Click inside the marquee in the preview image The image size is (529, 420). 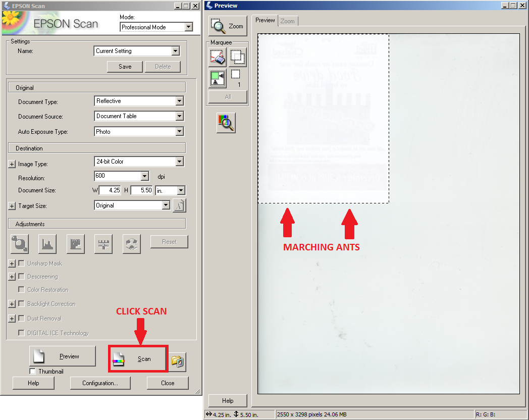(323, 119)
